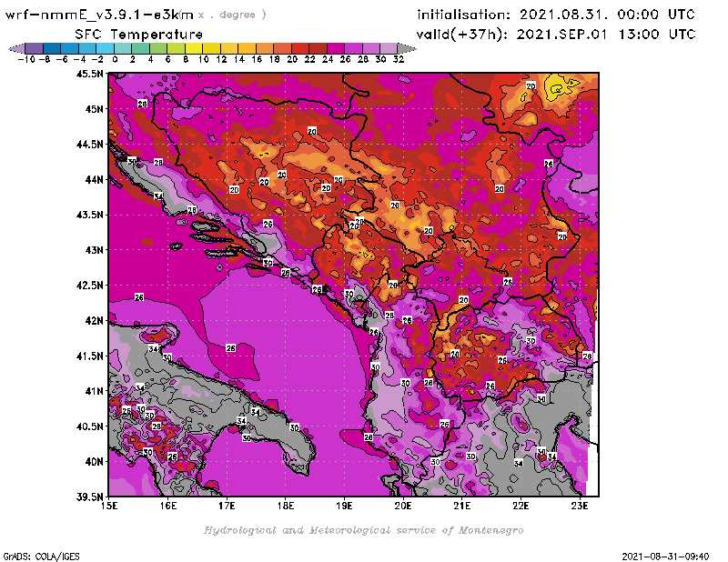Click the 15E longitude axis label
Screen dimensions: 728x562
pos(109,506)
